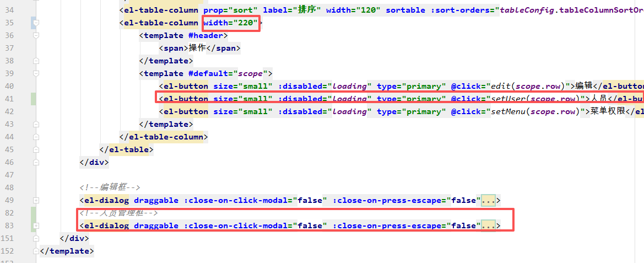This screenshot has height=263, width=644.
Task: Click line number 46 in the gutter
Action: [x=9, y=162]
